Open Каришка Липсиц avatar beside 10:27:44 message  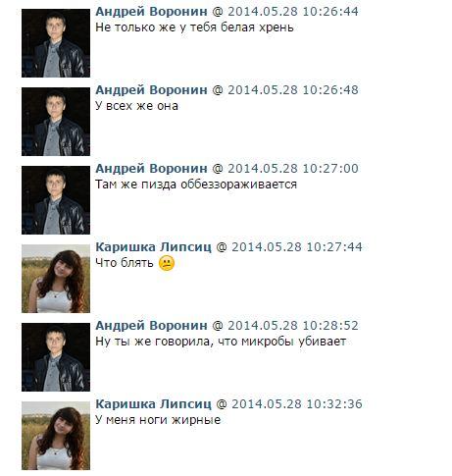(x=56, y=279)
